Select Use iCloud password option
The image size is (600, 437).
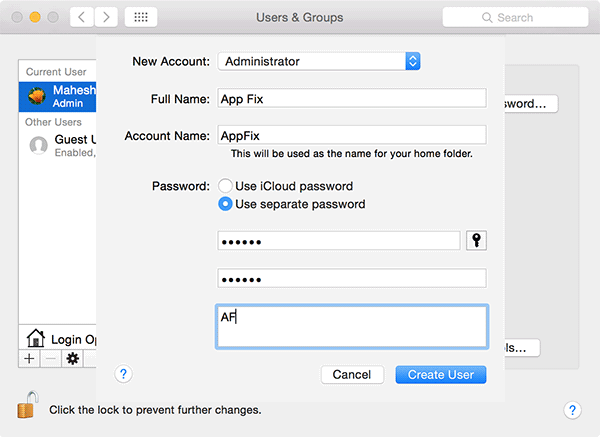click(226, 186)
